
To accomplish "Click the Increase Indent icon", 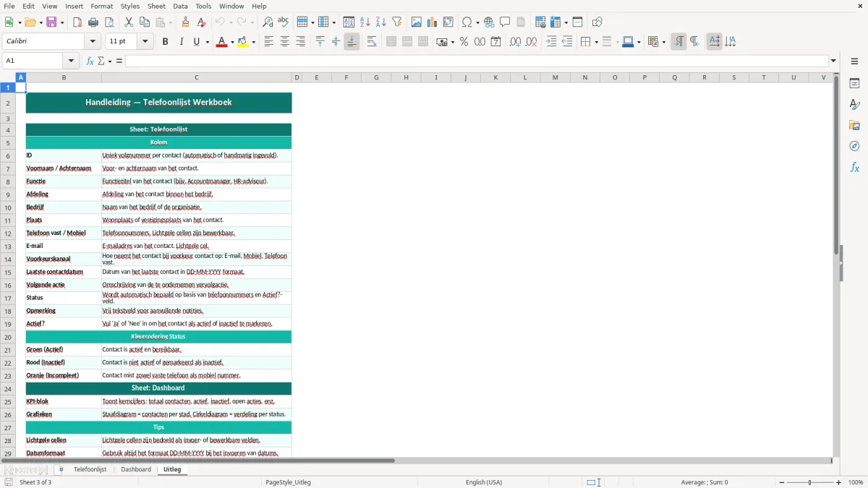I will click(x=551, y=42).
